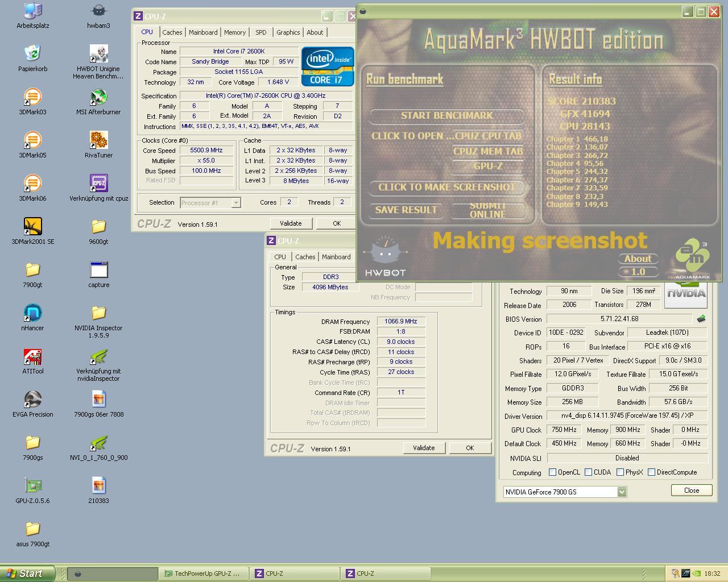
Task: Open the About tab in top CPU-Z
Action: 315,32
